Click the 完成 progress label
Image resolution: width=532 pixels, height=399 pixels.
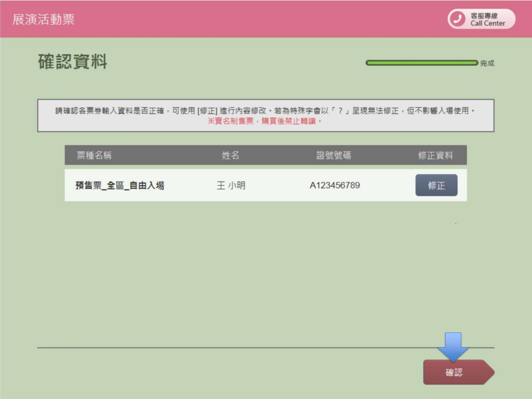(487, 63)
